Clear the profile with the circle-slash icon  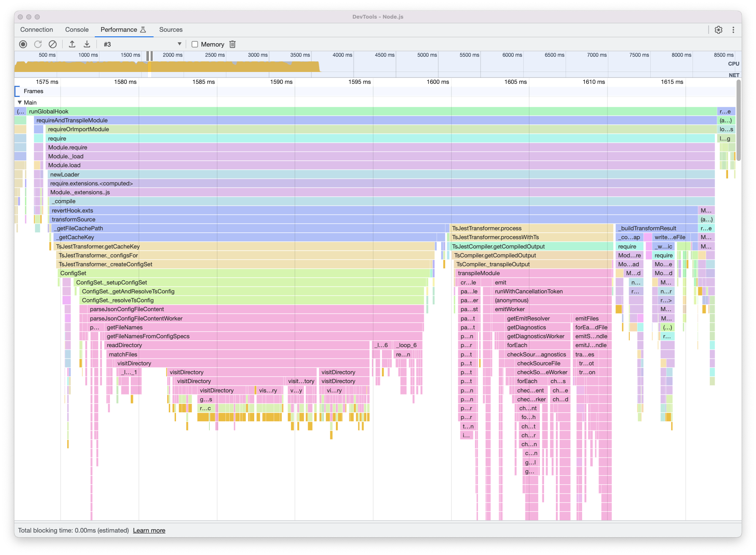coord(52,44)
